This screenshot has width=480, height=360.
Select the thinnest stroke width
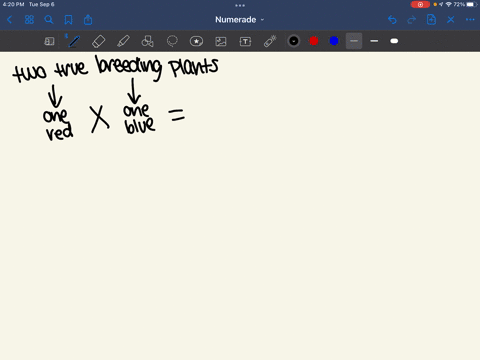point(354,41)
